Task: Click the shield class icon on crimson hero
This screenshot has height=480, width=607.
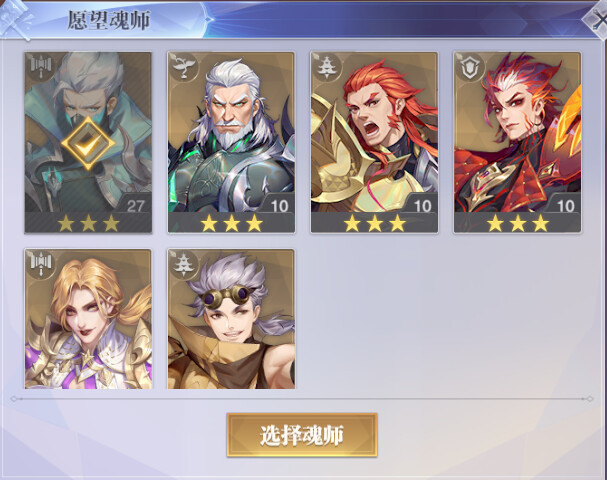Action: pyautogui.click(x=470, y=67)
